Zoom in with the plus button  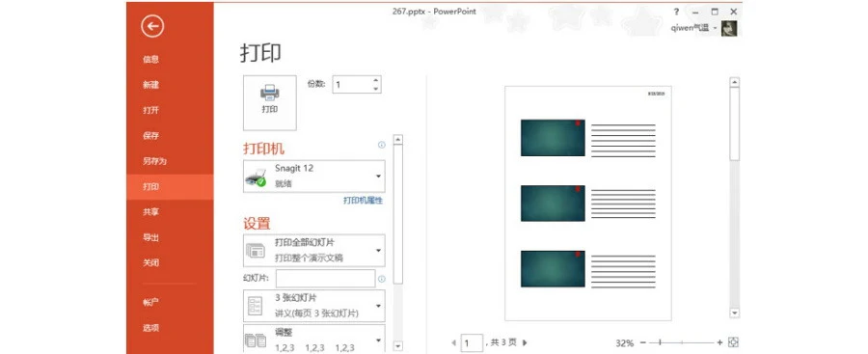tap(719, 343)
